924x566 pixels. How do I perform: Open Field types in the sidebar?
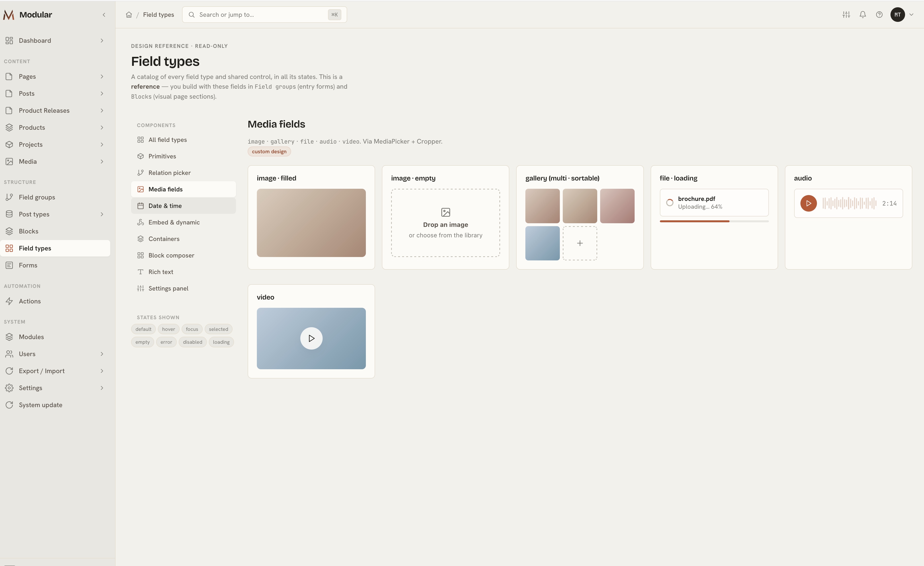55,248
